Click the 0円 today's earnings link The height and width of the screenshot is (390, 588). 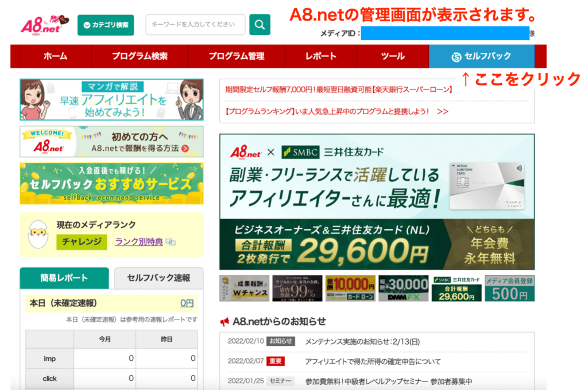pos(187,303)
